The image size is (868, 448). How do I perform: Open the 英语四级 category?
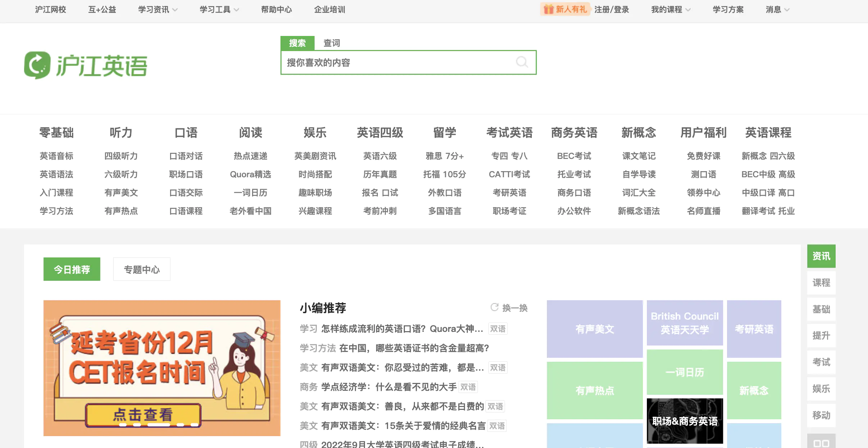(x=380, y=133)
